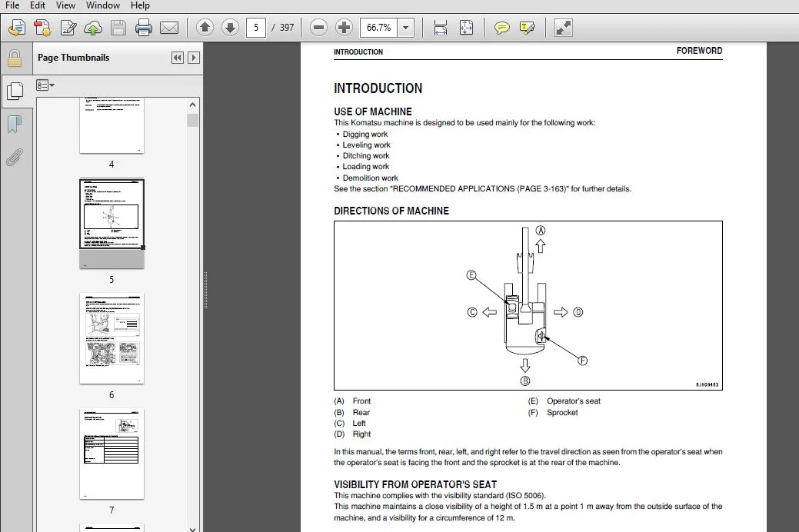Viewport: 799px width, 532px height.
Task: Go to previous page with up arrow
Action: (205, 27)
